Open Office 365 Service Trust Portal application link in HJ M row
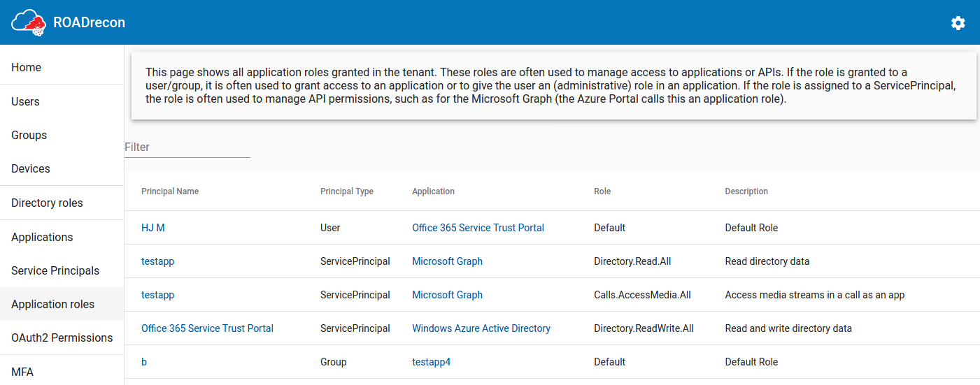980x385 pixels. 478,228
